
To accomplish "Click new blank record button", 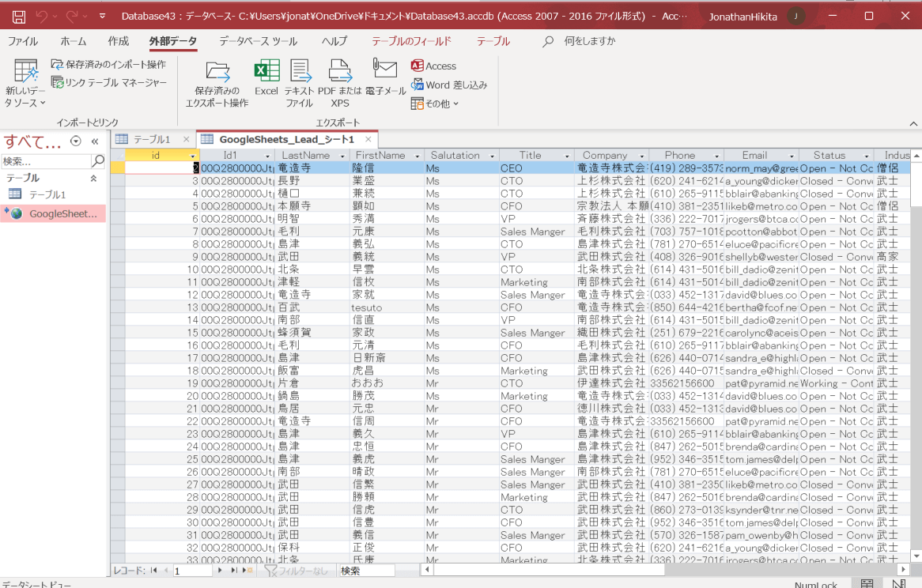I will pyautogui.click(x=247, y=571).
